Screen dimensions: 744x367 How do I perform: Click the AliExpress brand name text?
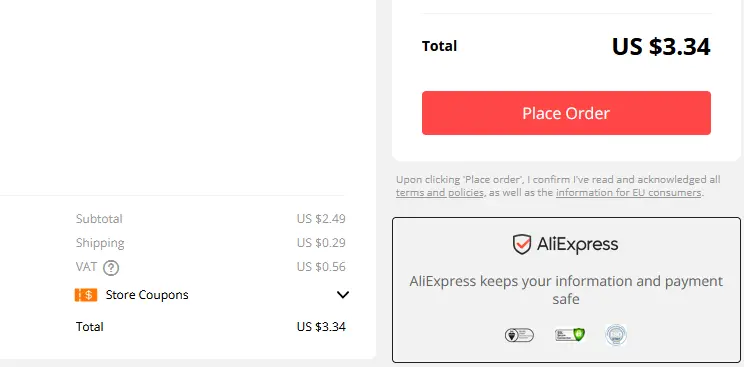[577, 245]
